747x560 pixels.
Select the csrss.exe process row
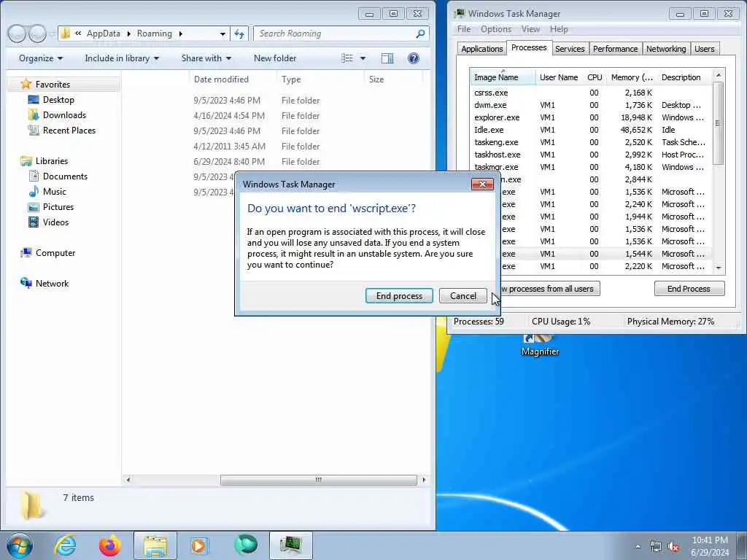[591, 93]
